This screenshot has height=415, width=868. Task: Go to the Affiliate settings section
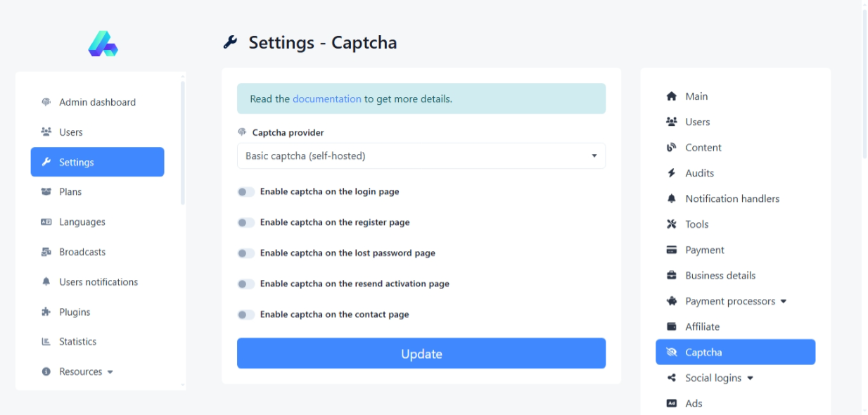(x=702, y=326)
